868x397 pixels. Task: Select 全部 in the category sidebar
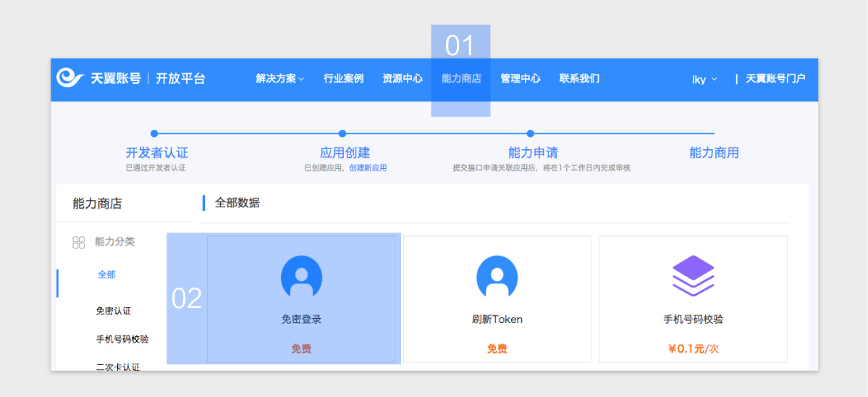(106, 275)
